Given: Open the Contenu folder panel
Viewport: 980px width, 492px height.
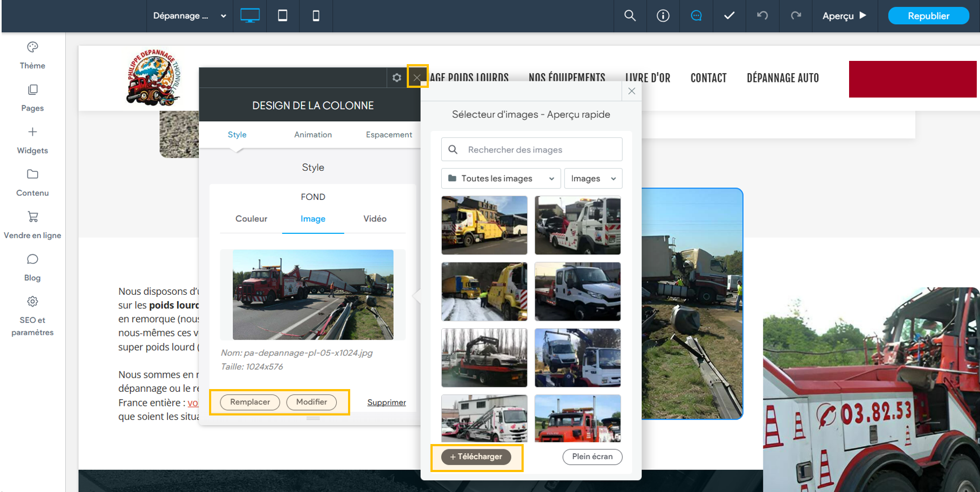Looking at the screenshot, I should coord(32,183).
